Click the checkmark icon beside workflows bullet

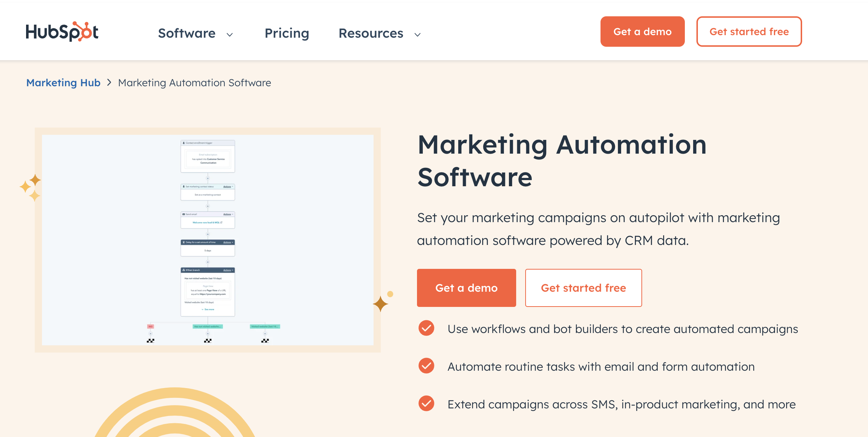tap(426, 328)
